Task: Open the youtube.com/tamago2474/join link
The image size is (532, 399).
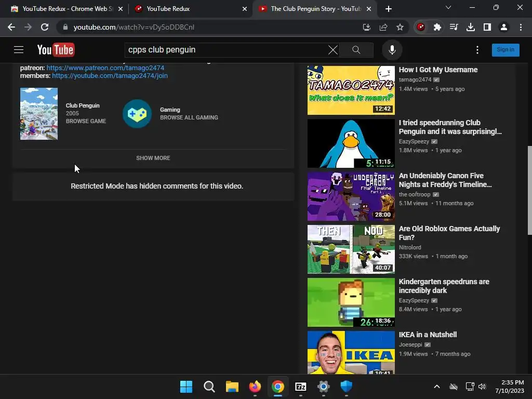Action: pyautogui.click(x=110, y=76)
